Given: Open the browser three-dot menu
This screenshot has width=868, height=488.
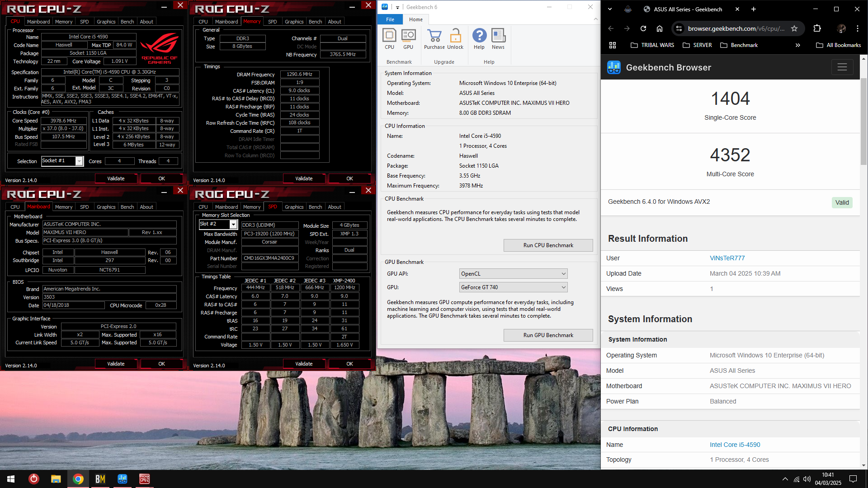Looking at the screenshot, I should point(858,28).
